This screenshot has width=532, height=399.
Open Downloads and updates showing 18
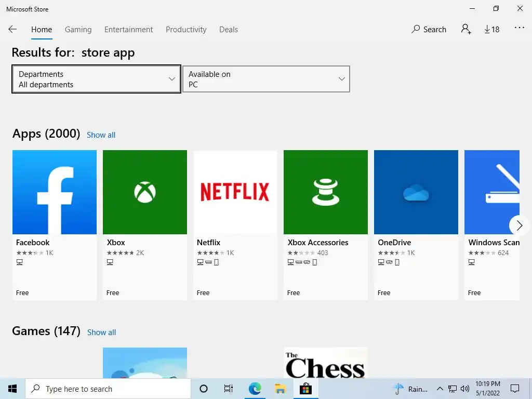pos(491,30)
